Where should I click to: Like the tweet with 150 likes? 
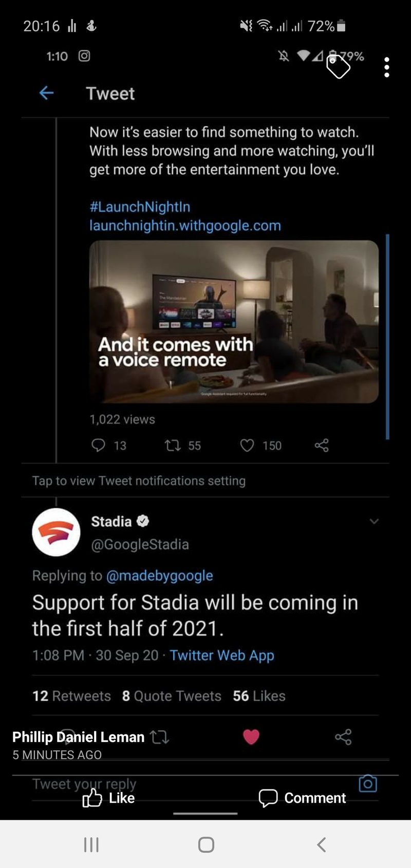pyautogui.click(x=261, y=446)
